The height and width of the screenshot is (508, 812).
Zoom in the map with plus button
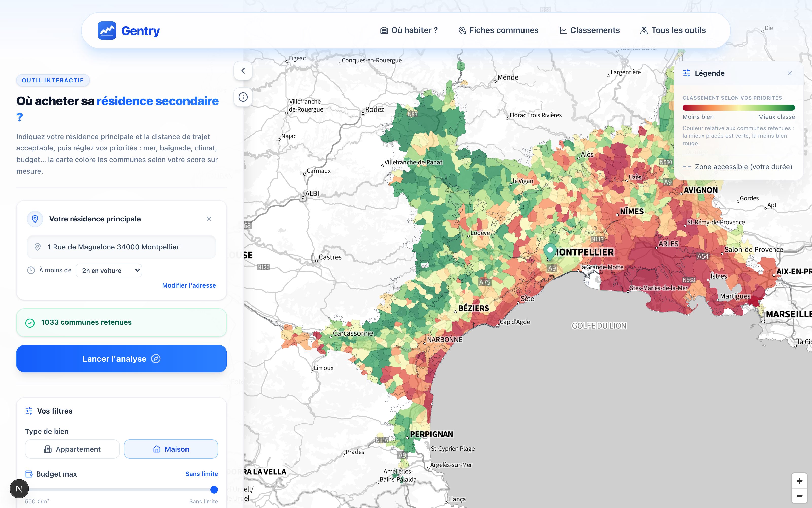[799, 481]
